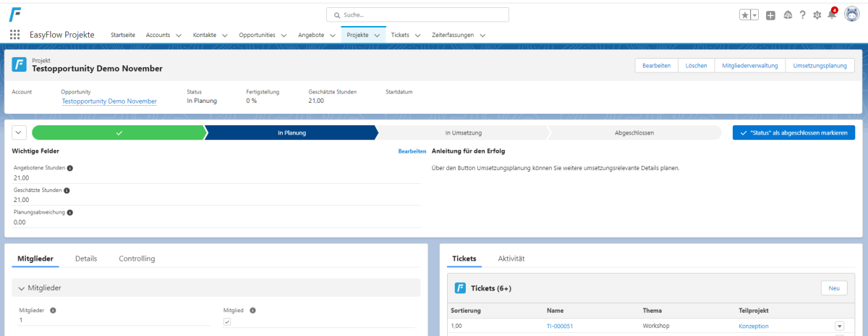
Task: Open row actions dropdown for TI-000051
Action: click(x=839, y=327)
